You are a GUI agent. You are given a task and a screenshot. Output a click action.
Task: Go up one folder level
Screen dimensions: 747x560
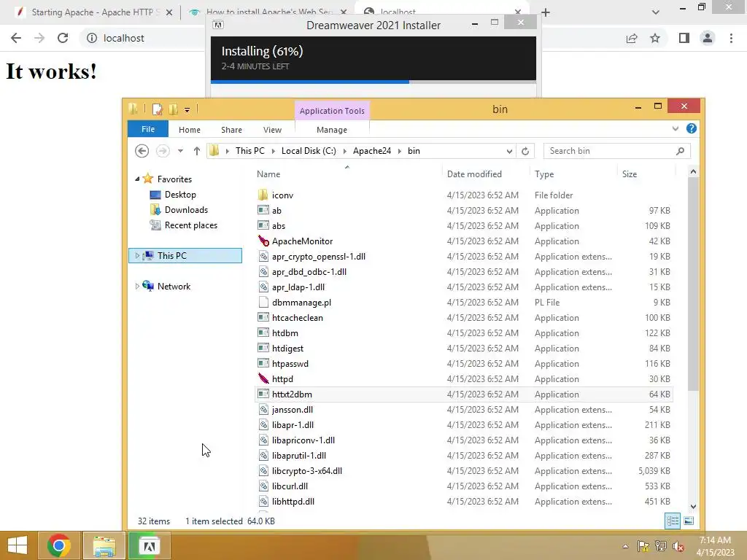pos(197,151)
